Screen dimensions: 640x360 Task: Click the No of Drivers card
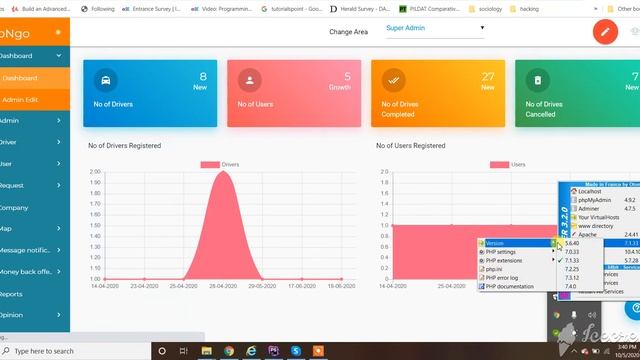coord(150,93)
